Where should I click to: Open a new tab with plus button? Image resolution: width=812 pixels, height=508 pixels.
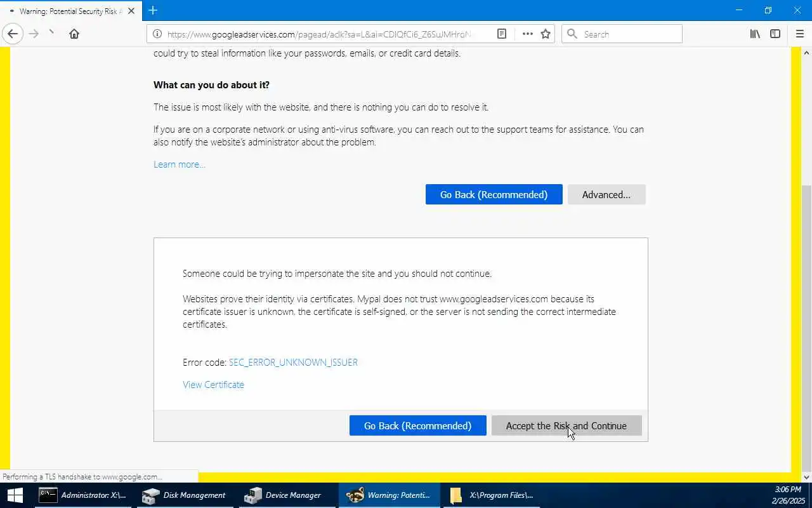click(153, 11)
